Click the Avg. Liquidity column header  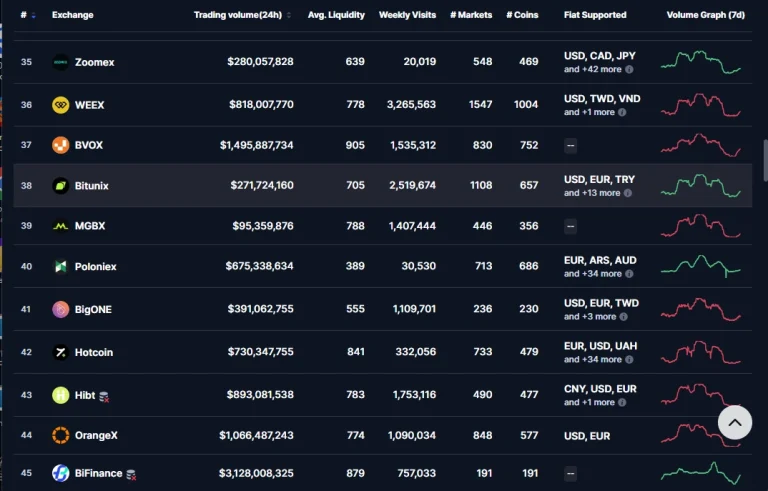coord(336,15)
